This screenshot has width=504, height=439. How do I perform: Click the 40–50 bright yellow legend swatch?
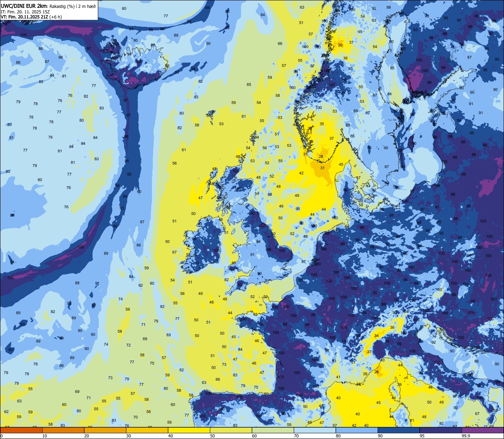pos(189,430)
